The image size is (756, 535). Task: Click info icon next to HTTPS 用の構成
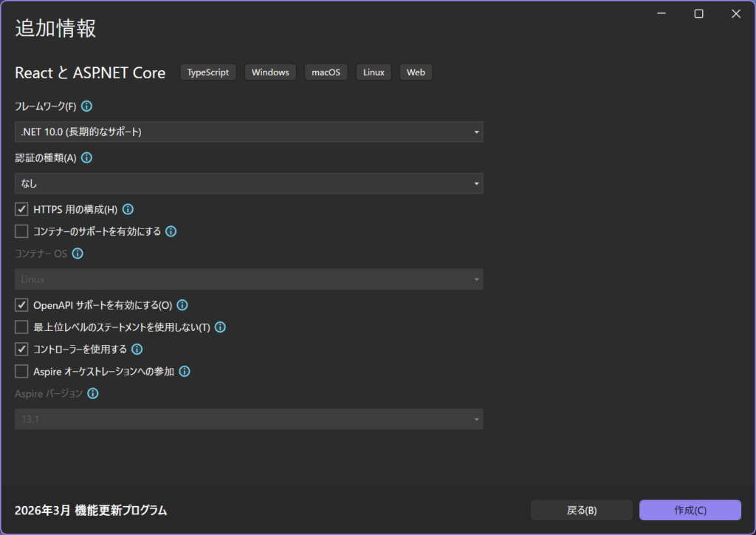[x=128, y=209]
